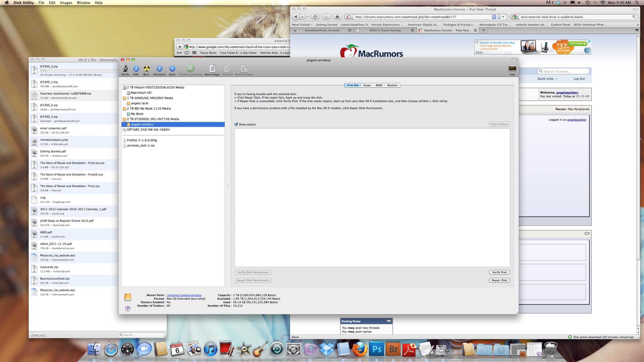Unmount the selected volume via toolbar
This screenshot has height=362, width=644.
[x=159, y=69]
